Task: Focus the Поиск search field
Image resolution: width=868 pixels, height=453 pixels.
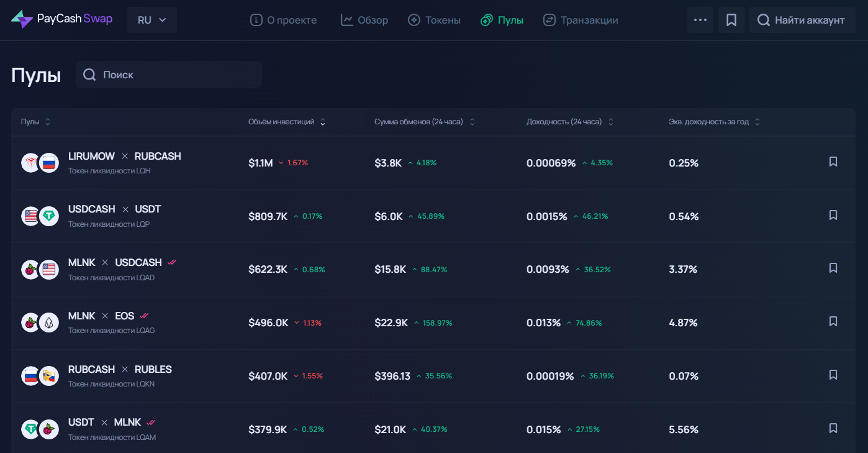Action: pos(169,75)
